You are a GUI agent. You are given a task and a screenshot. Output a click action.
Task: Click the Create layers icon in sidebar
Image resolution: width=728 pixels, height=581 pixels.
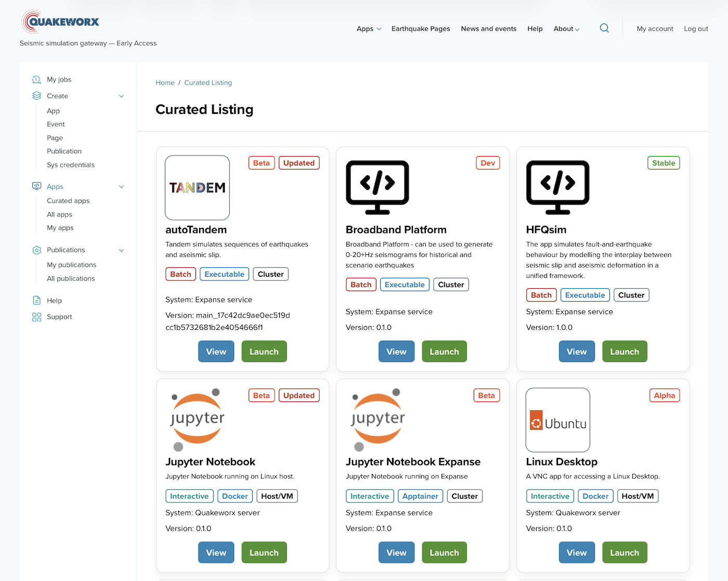click(36, 96)
